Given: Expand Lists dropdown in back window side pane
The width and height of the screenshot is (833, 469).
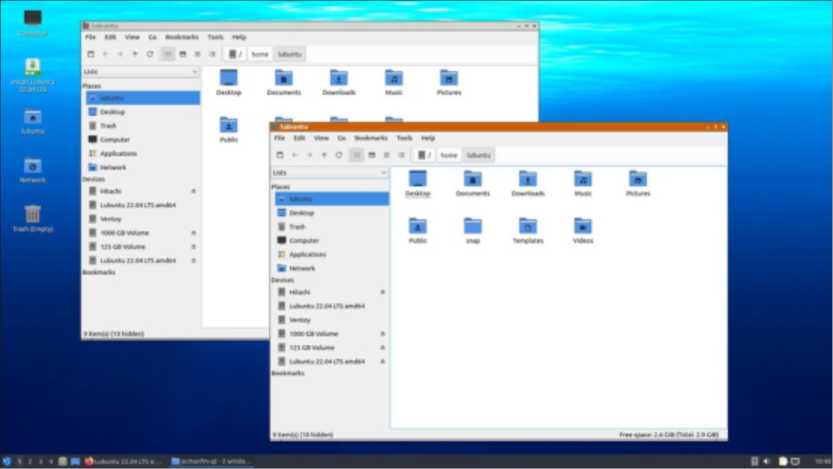Looking at the screenshot, I should 141,72.
